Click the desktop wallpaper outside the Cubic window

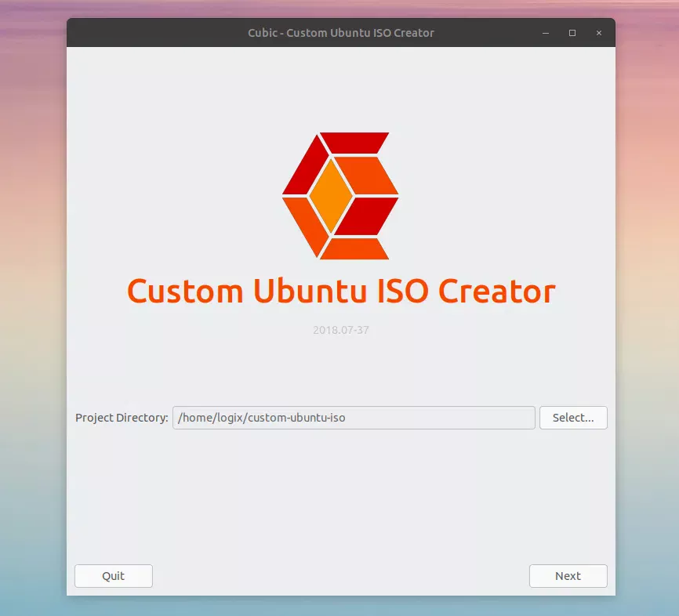[31, 313]
